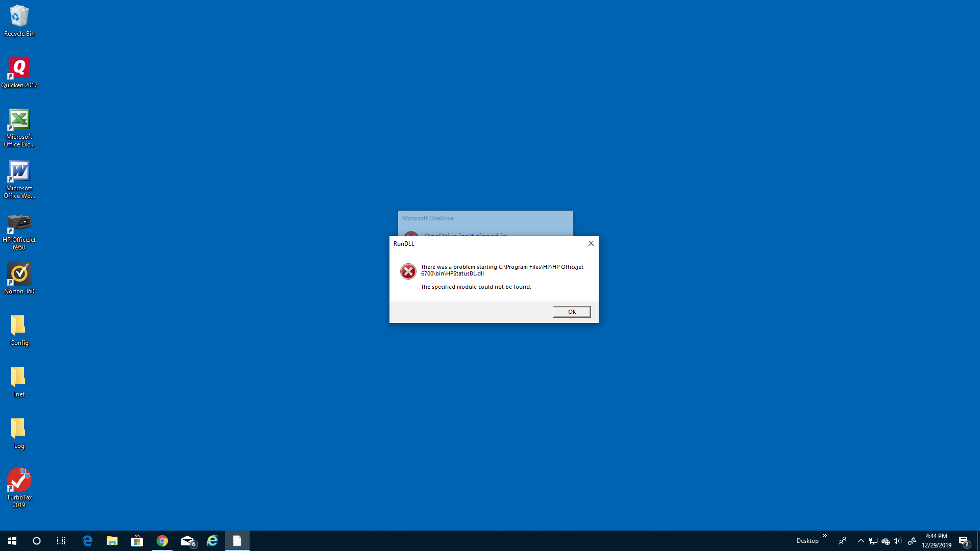Screen dimensions: 980x551
Task: Select the HP OfficeJet 6950 shortcut
Action: 19,232
